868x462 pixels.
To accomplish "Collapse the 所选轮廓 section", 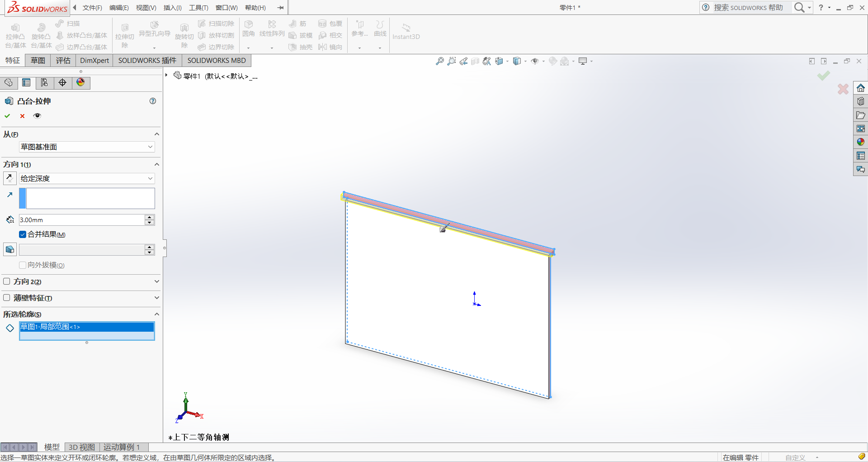I will pos(156,314).
